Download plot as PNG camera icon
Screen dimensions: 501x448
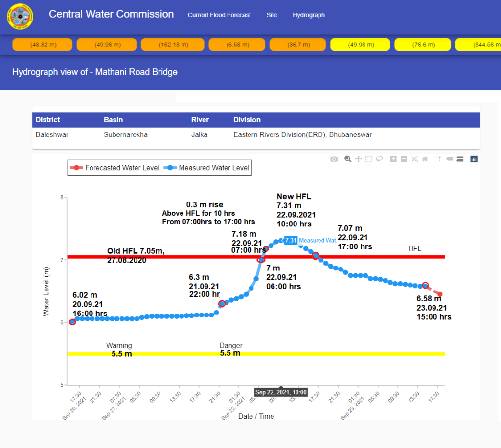(334, 159)
